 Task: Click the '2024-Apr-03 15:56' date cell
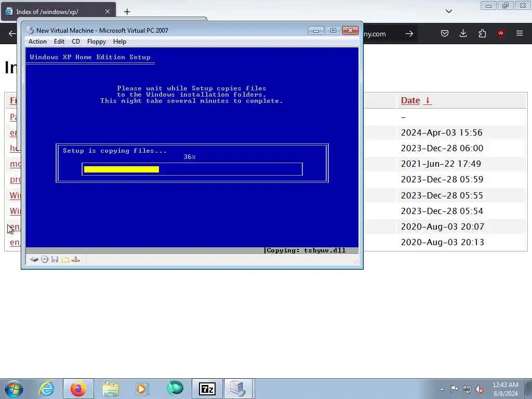pos(442,132)
